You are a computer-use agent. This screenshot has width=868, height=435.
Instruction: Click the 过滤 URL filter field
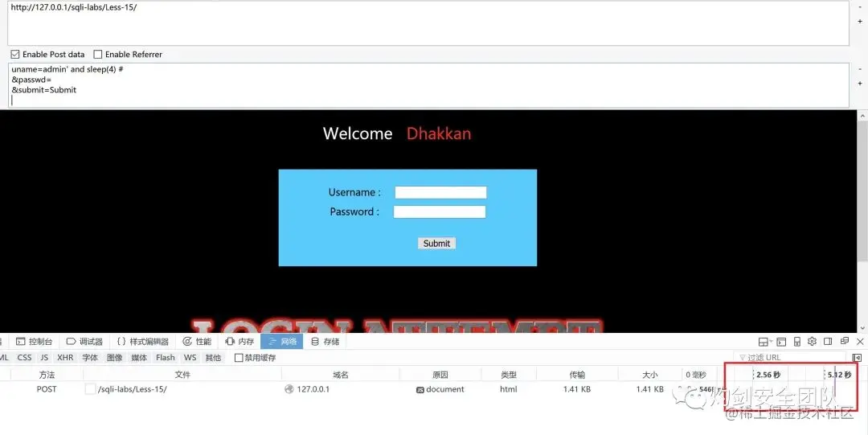pyautogui.click(x=791, y=358)
